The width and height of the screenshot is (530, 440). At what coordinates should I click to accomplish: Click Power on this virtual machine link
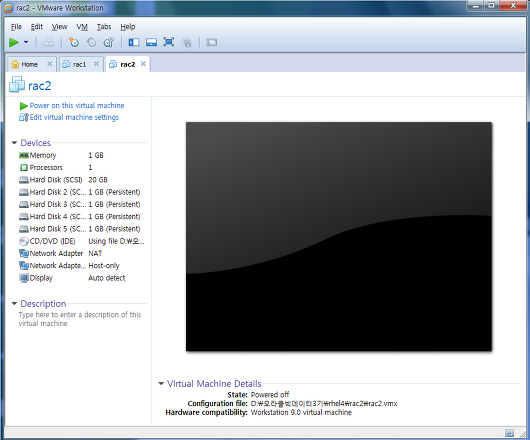(77, 105)
